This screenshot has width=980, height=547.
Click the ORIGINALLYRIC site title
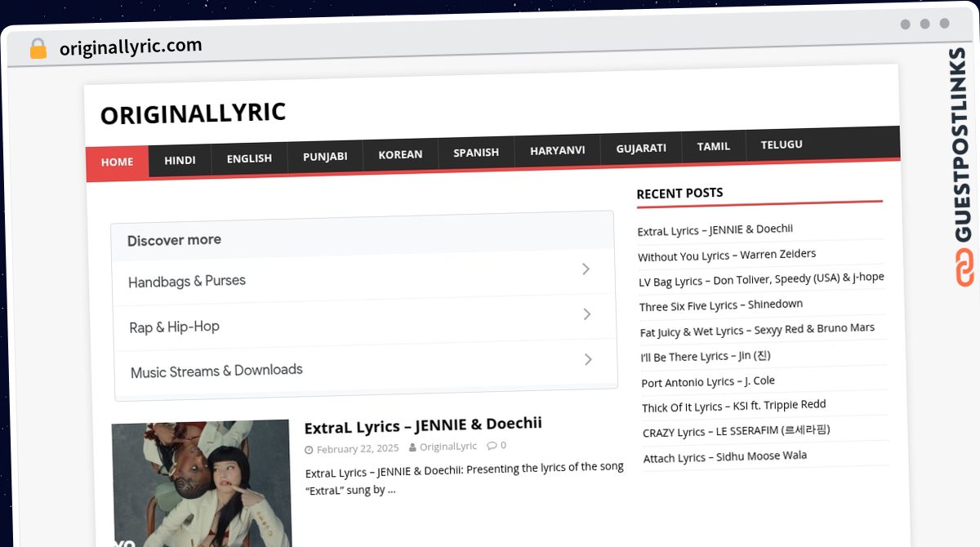coord(193,113)
